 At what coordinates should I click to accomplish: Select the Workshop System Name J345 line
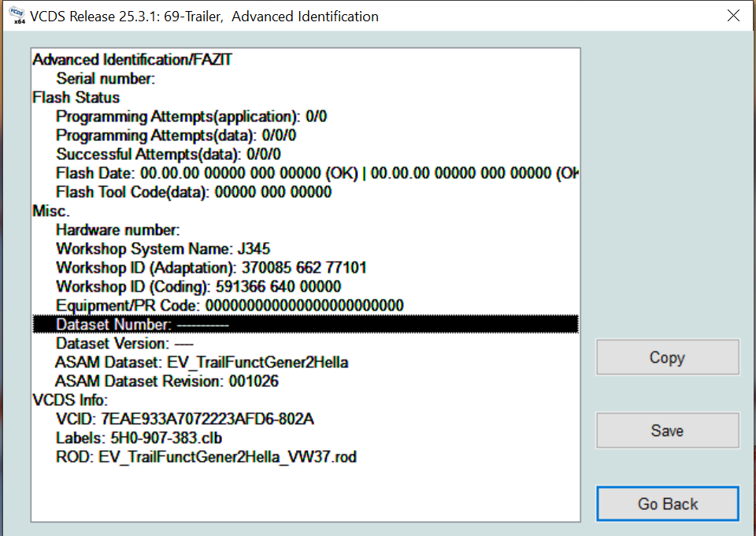pyautogui.click(x=306, y=248)
